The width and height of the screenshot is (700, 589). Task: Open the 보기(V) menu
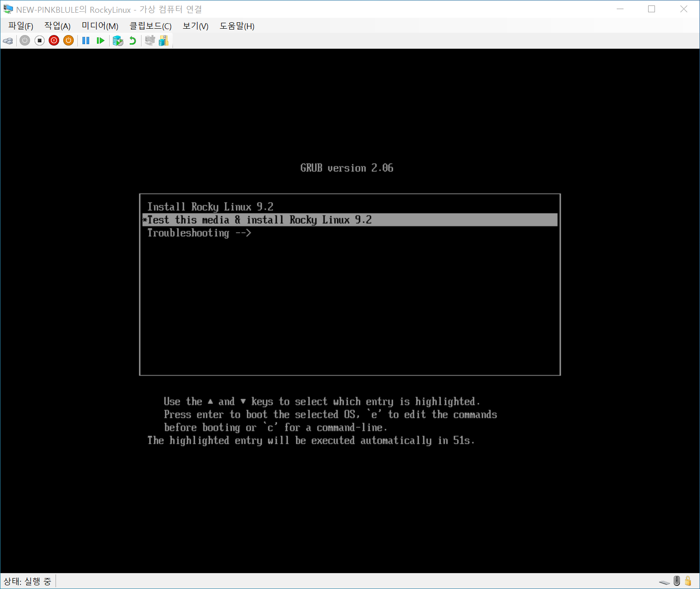(196, 26)
